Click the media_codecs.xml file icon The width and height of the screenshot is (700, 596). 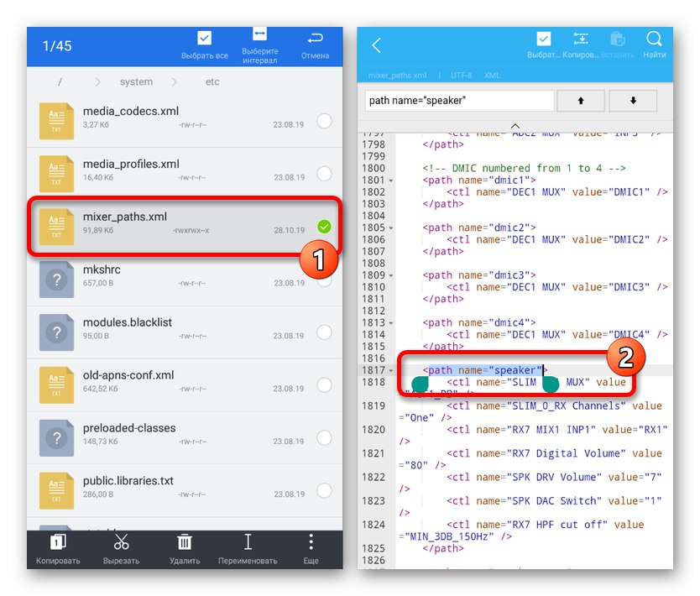(x=56, y=121)
